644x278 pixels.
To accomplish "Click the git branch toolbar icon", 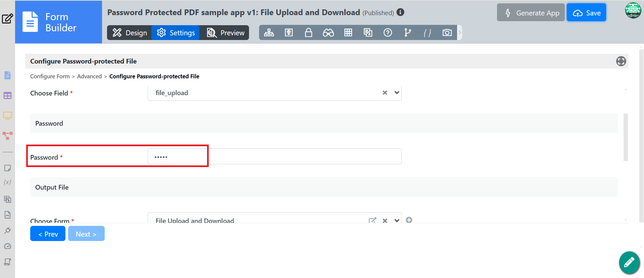I will click(x=407, y=33).
